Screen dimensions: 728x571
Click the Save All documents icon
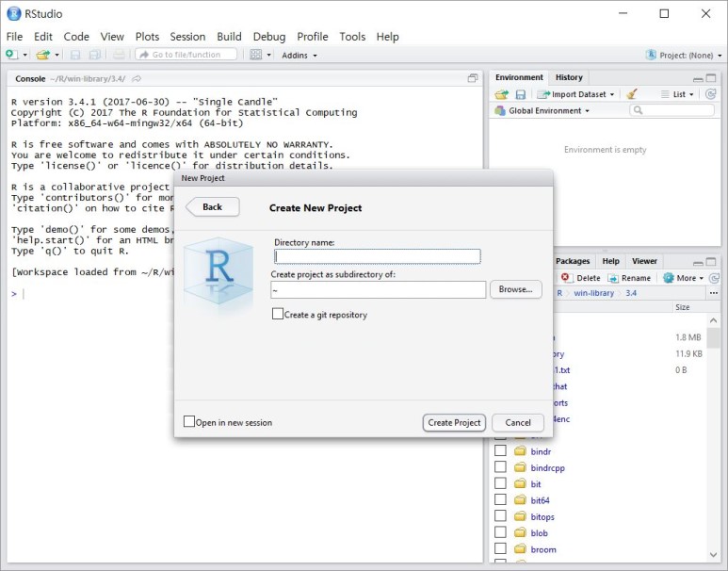[95, 55]
